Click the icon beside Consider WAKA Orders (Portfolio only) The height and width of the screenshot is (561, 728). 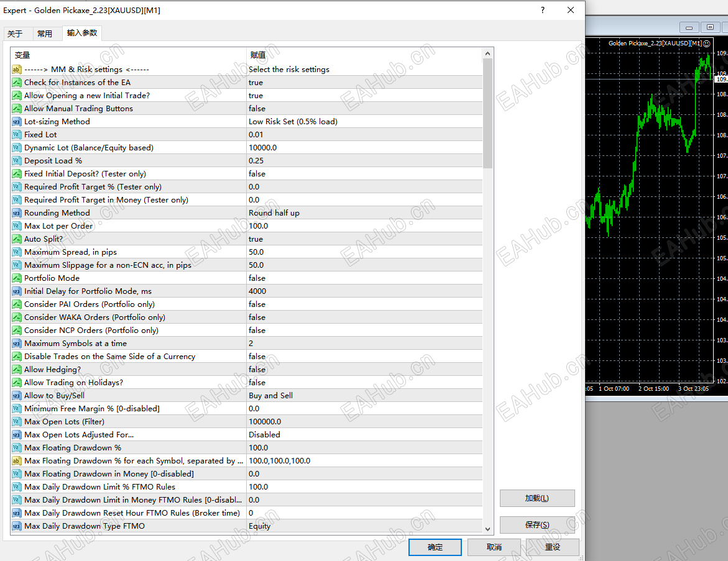pos(17,317)
